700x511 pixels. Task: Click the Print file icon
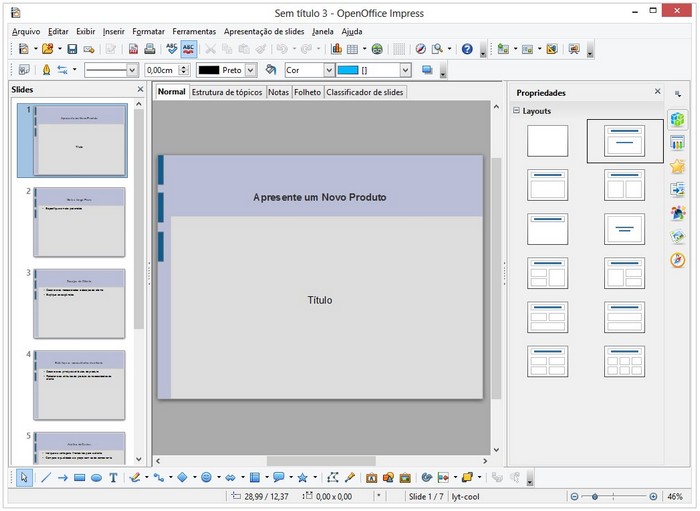coord(150,49)
